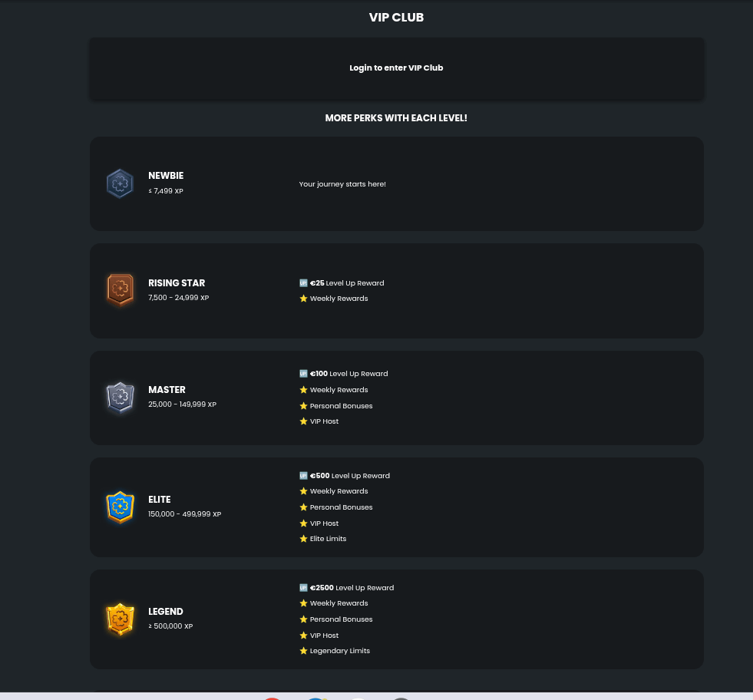Click the star next to Elite Limits
Viewport: 753px width, 700px height.
303,539
